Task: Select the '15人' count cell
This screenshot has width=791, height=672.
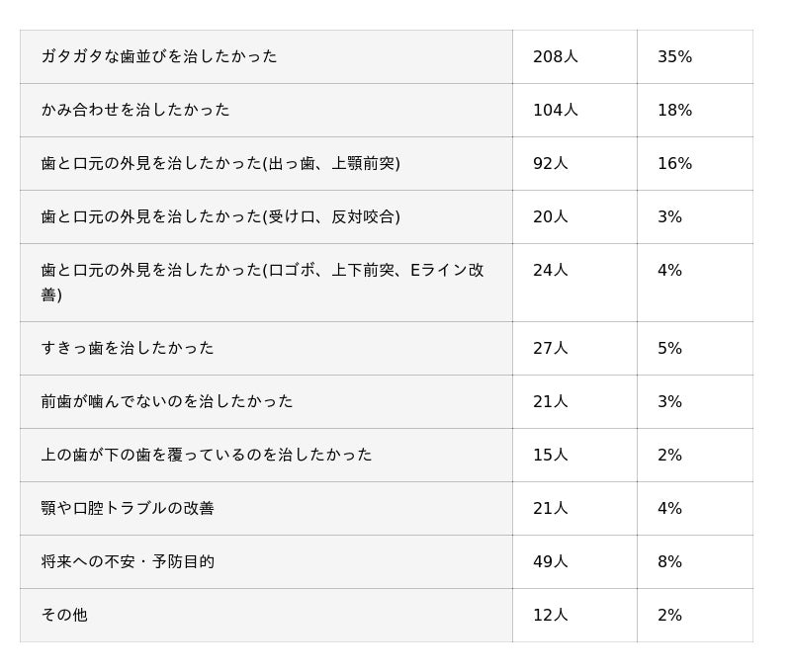Action: [550, 455]
